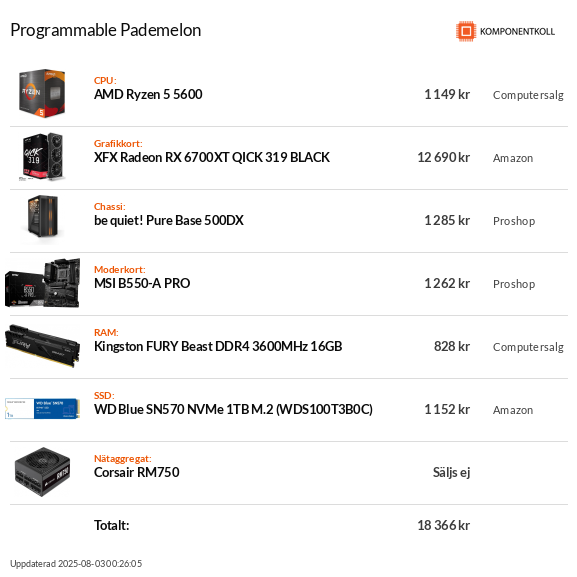The width and height of the screenshot is (577, 577).
Task: Click the Proshop store for the chassis
Action: pyautogui.click(x=514, y=221)
